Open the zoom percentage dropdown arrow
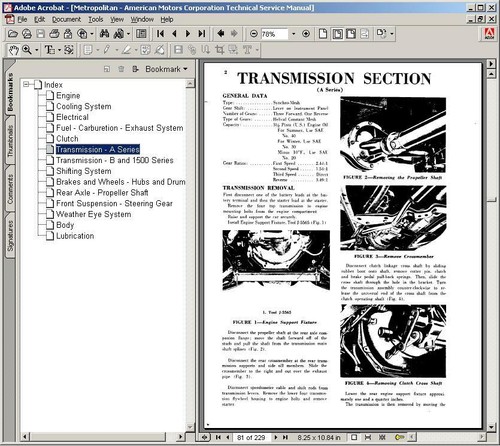The height and width of the screenshot is (446, 500). click(293, 34)
